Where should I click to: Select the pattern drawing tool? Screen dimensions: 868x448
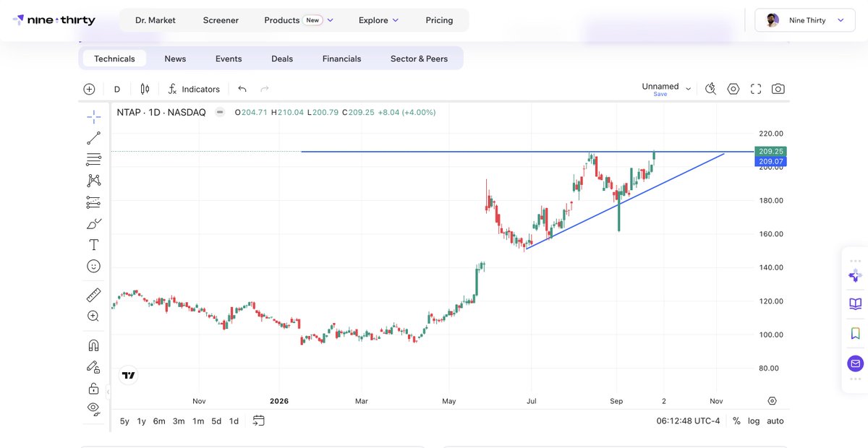point(93,181)
